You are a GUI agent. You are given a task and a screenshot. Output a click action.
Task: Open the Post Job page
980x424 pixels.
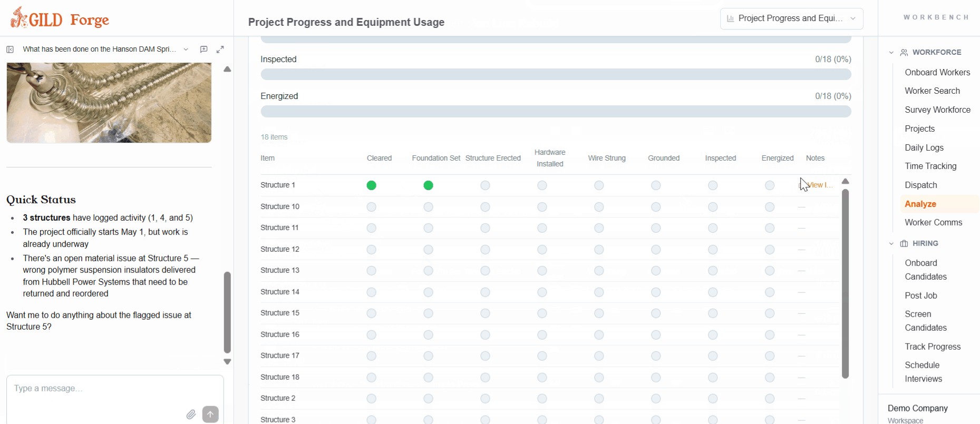click(921, 296)
